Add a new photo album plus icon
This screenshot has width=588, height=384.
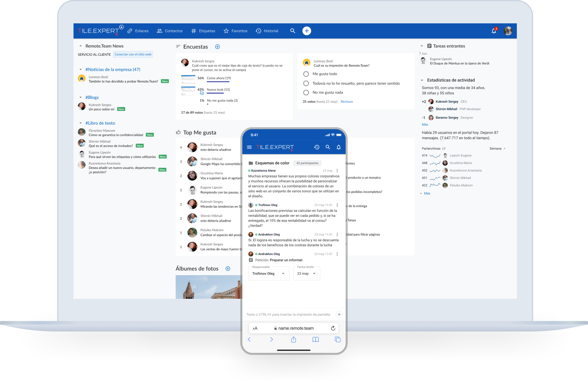(x=228, y=269)
